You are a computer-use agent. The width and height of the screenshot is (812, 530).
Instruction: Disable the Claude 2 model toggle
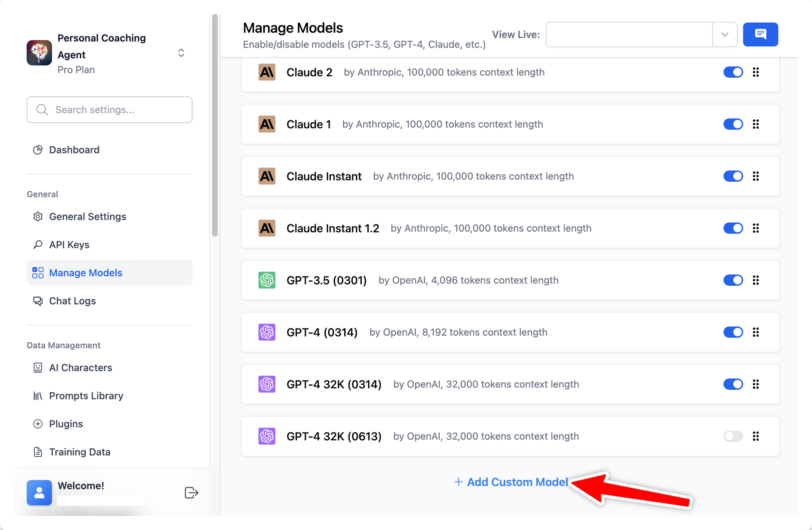(733, 72)
